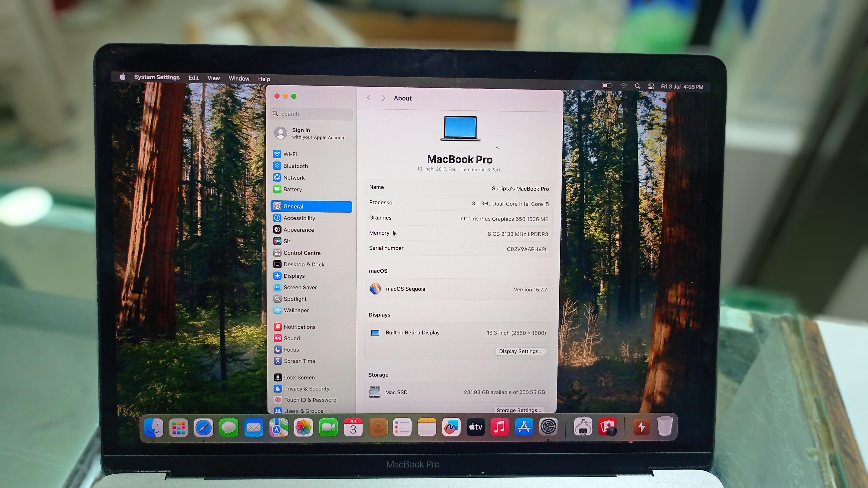The height and width of the screenshot is (488, 868).
Task: Open the Calendar app in the Dock
Action: (x=353, y=427)
